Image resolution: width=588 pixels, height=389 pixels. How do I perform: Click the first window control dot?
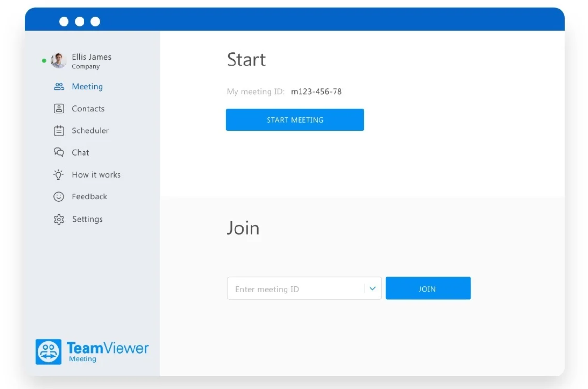64,21
